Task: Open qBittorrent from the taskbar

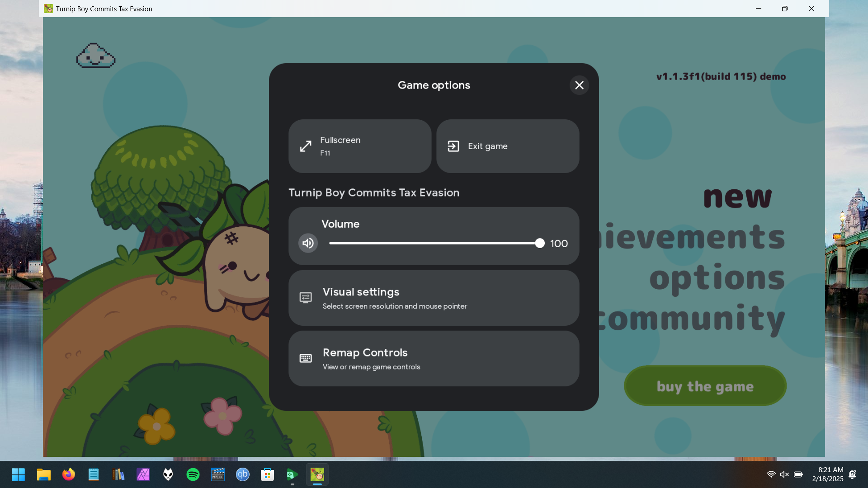Action: [x=243, y=474]
